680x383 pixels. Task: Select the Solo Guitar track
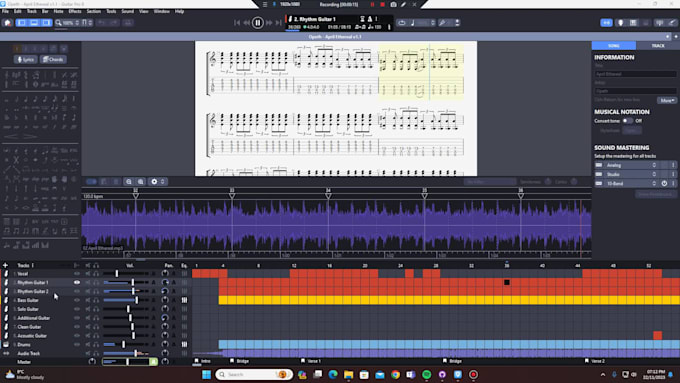28,309
